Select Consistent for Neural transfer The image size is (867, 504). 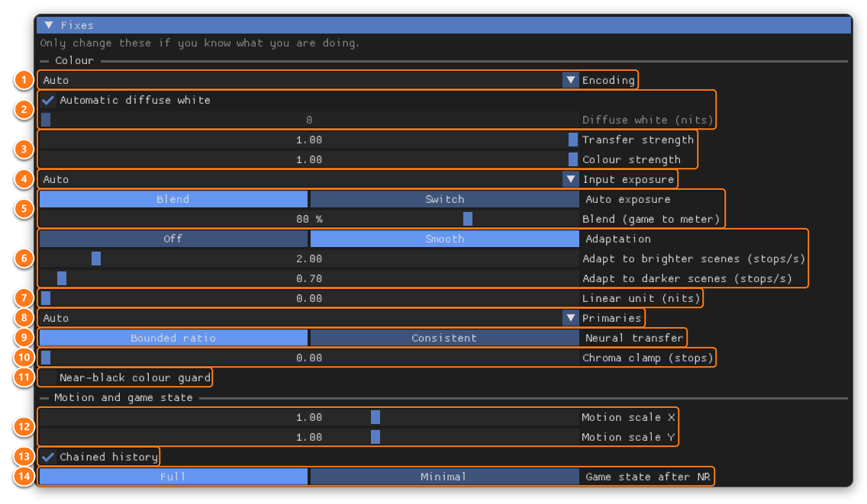(x=444, y=338)
